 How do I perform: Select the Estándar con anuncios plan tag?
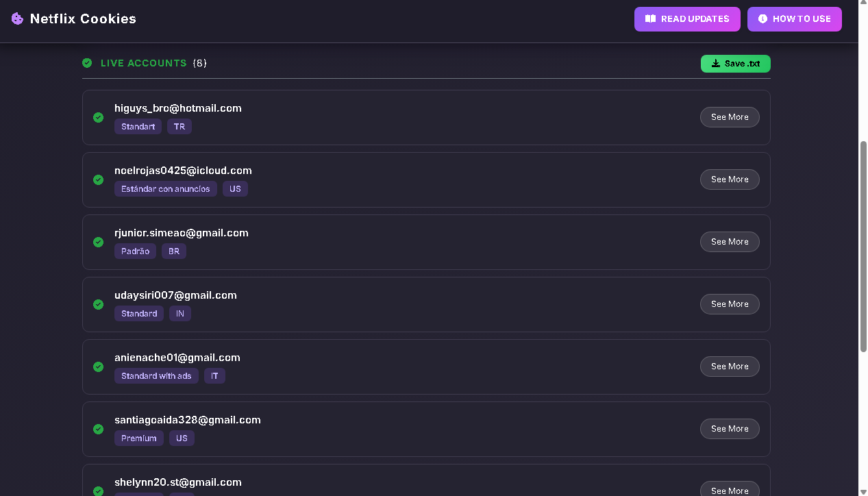tap(166, 189)
